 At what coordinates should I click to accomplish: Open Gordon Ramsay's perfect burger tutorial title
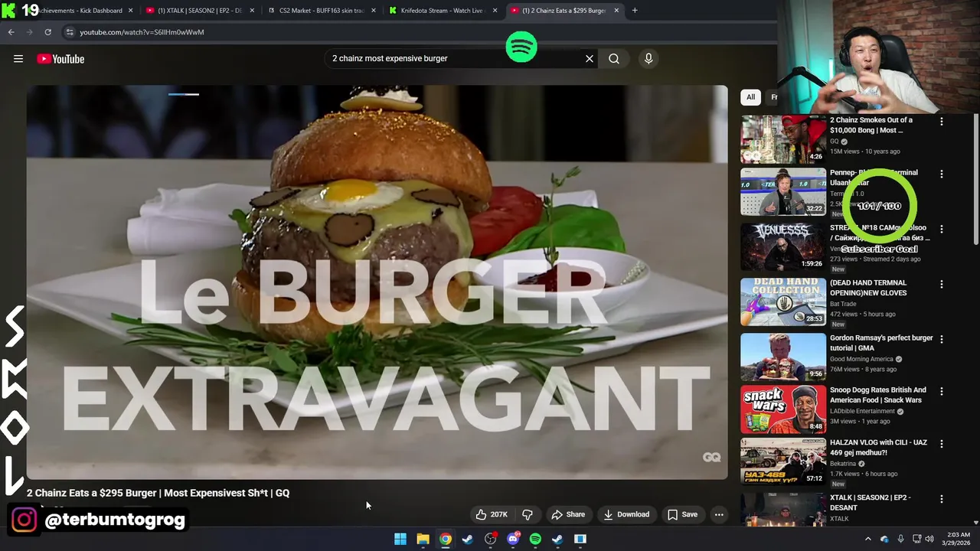881,343
